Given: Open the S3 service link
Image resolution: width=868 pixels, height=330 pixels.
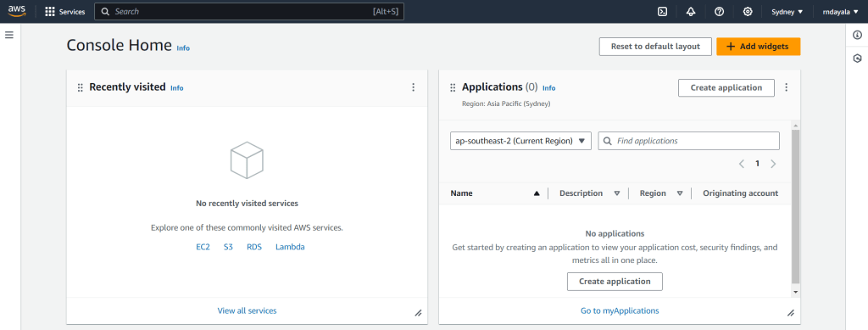Looking at the screenshot, I should click(229, 247).
